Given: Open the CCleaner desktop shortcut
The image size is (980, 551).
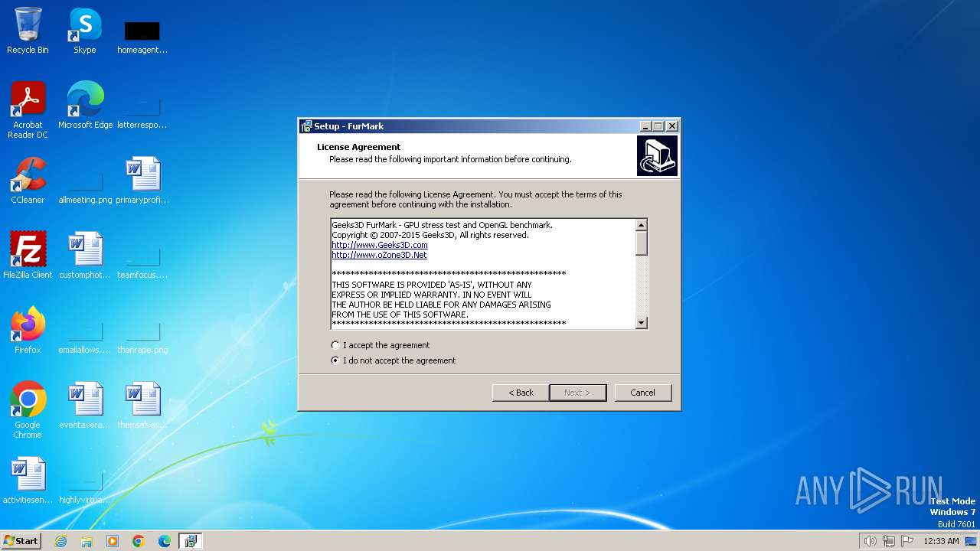Looking at the screenshot, I should click(x=28, y=181).
